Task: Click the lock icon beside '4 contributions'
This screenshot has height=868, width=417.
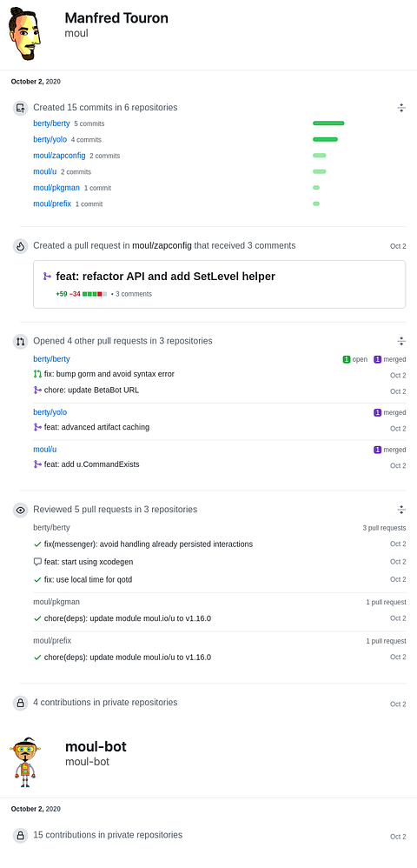Action: (21, 703)
